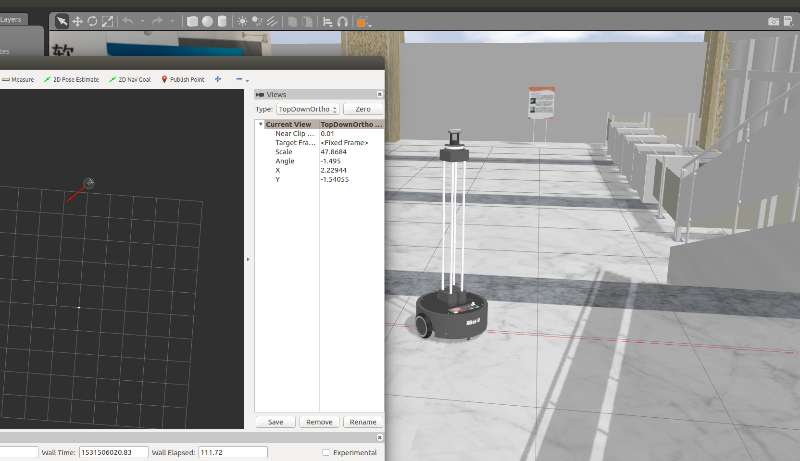Select the Y value -1.54055
The image size is (800, 461).
click(x=335, y=180)
